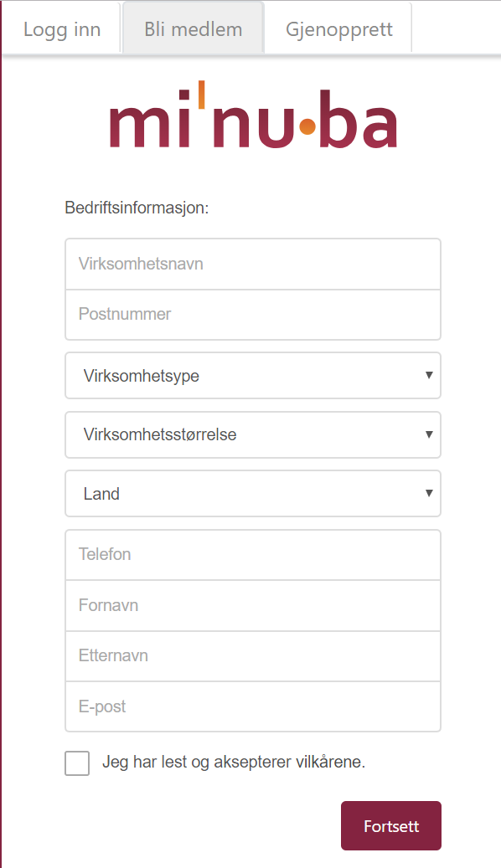
Task: Click the 'Jeg har lest og aksepterer vilkårene' label
Action: pos(233,763)
